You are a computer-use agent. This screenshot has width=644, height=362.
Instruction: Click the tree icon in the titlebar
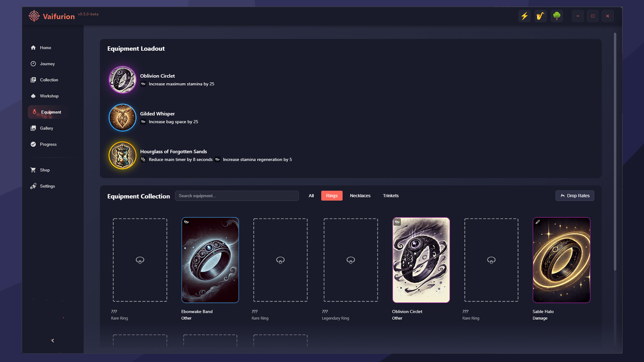point(556,16)
